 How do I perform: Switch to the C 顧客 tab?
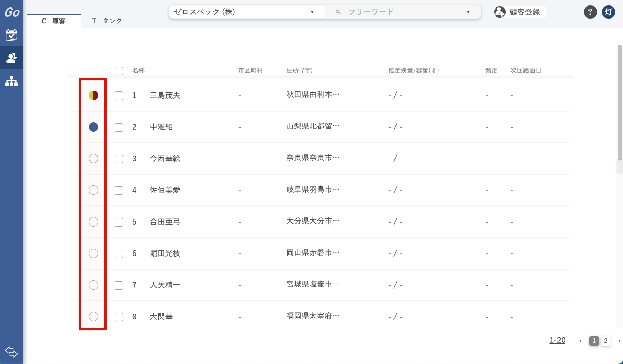click(x=54, y=21)
